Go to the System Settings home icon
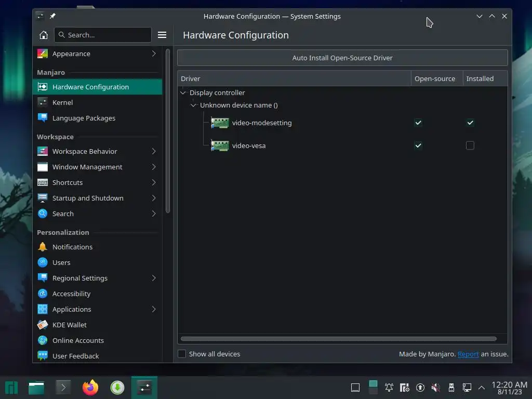This screenshot has width=532, height=399. 44,35
